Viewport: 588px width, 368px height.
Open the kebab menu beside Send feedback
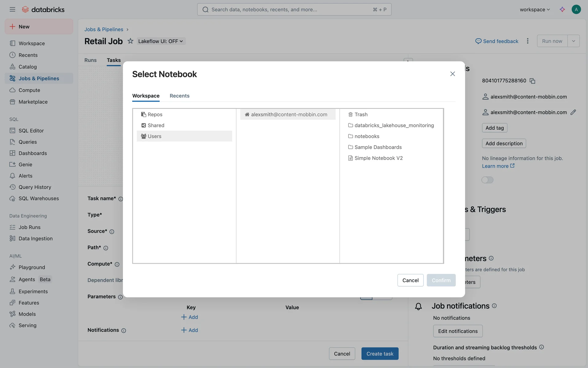pos(527,41)
